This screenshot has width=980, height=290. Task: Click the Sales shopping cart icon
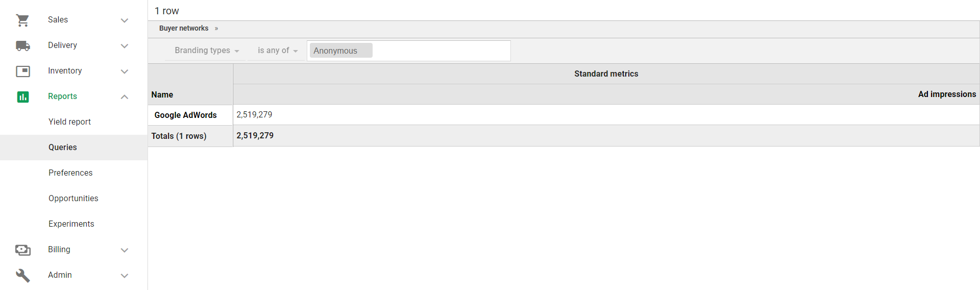coord(22,20)
